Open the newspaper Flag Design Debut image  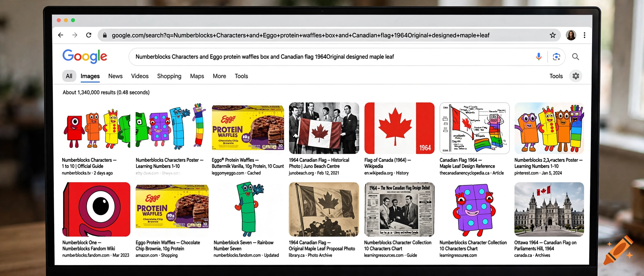click(x=399, y=209)
